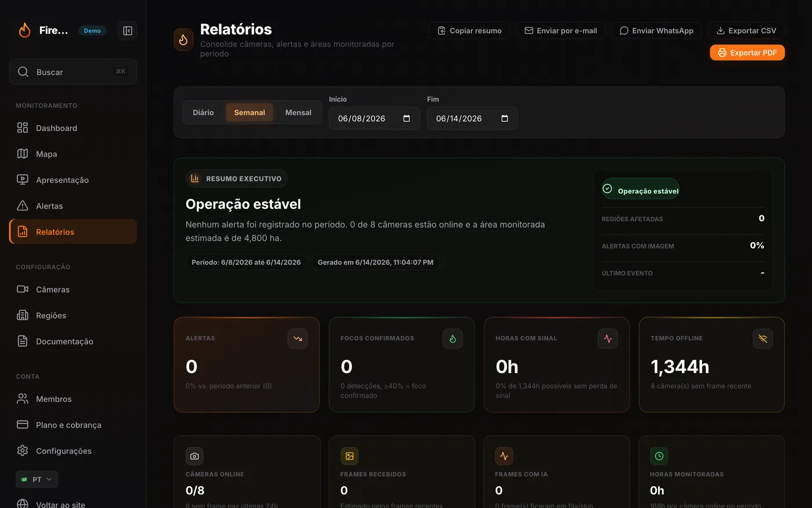This screenshot has width=812, height=508.
Task: Open Mapa from the sidebar
Action: (73, 154)
